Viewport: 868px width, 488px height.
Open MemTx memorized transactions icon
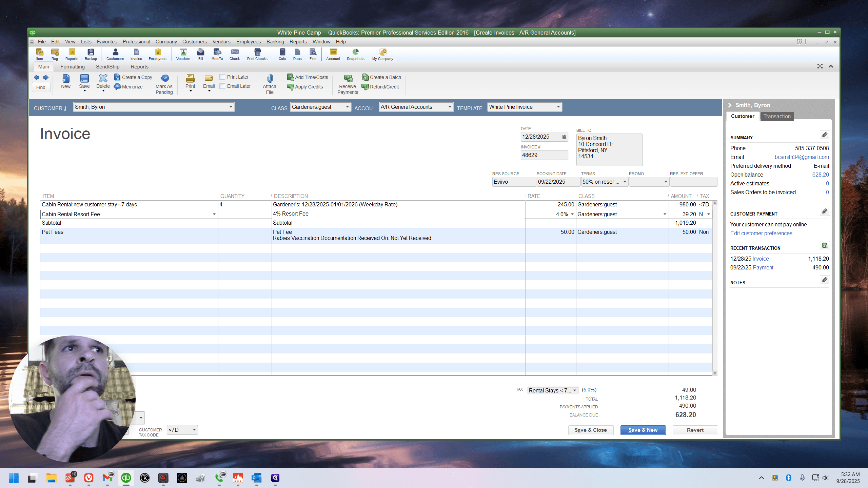tap(217, 54)
